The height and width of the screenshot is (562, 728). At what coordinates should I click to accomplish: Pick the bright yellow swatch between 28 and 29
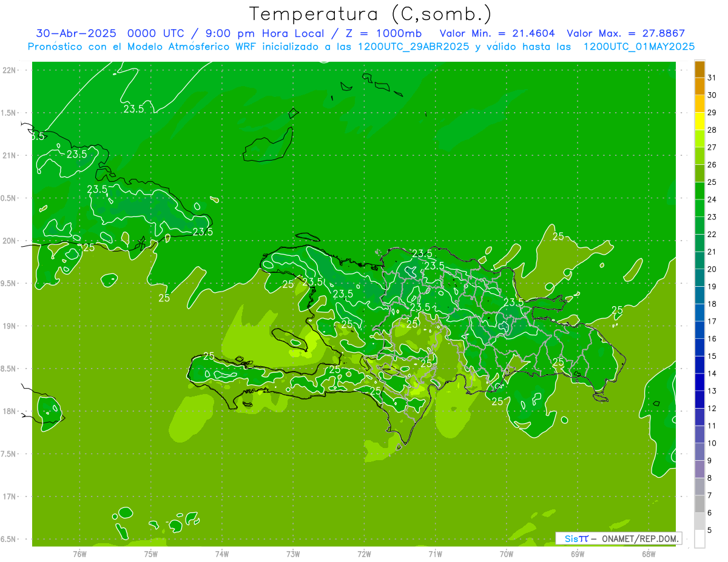(699, 121)
